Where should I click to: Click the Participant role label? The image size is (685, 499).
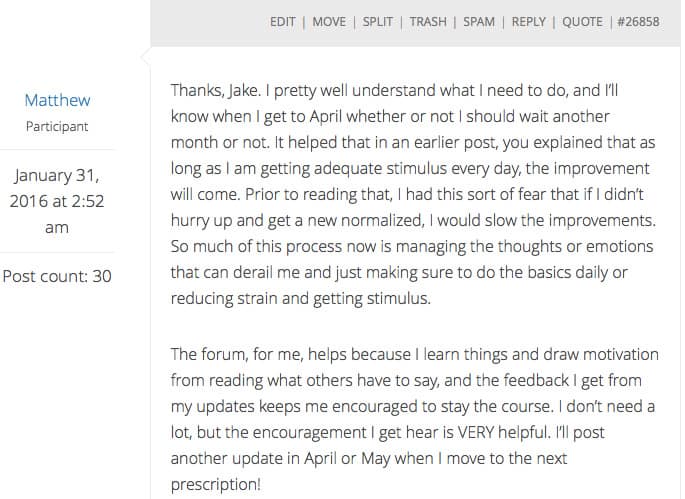57,127
